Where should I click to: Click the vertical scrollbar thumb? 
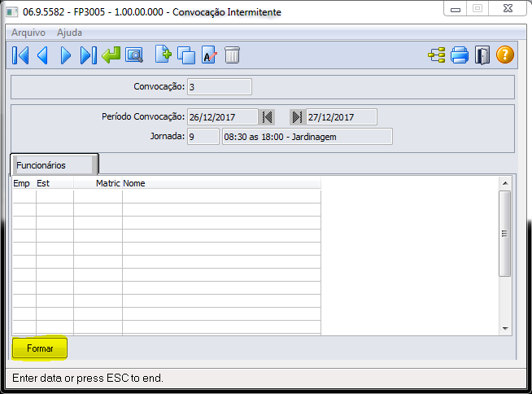(x=504, y=234)
